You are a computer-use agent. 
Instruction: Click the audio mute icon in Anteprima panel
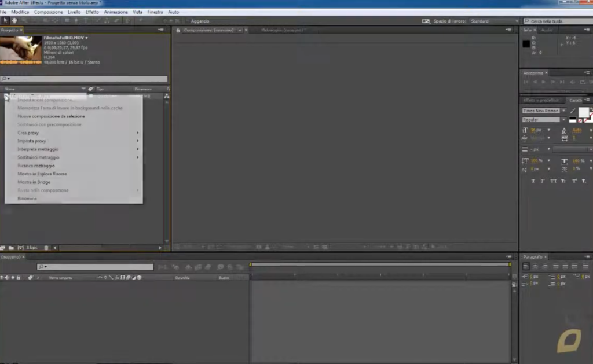[x=572, y=82]
